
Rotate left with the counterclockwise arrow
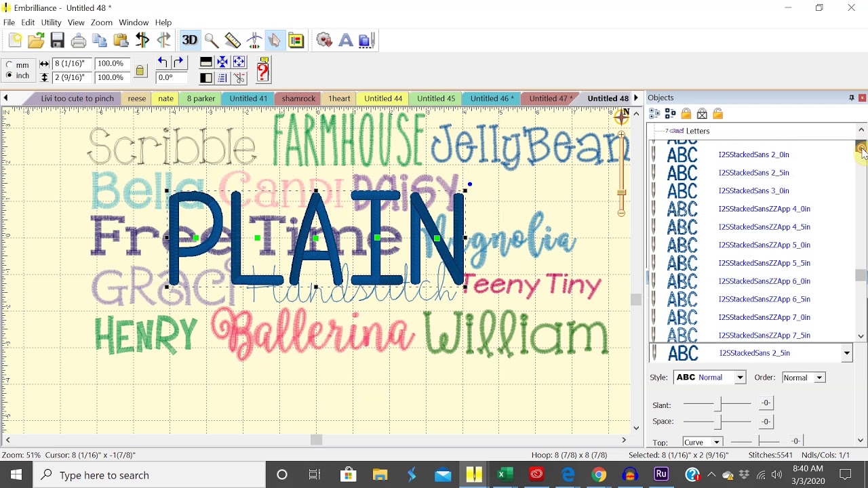163,63
